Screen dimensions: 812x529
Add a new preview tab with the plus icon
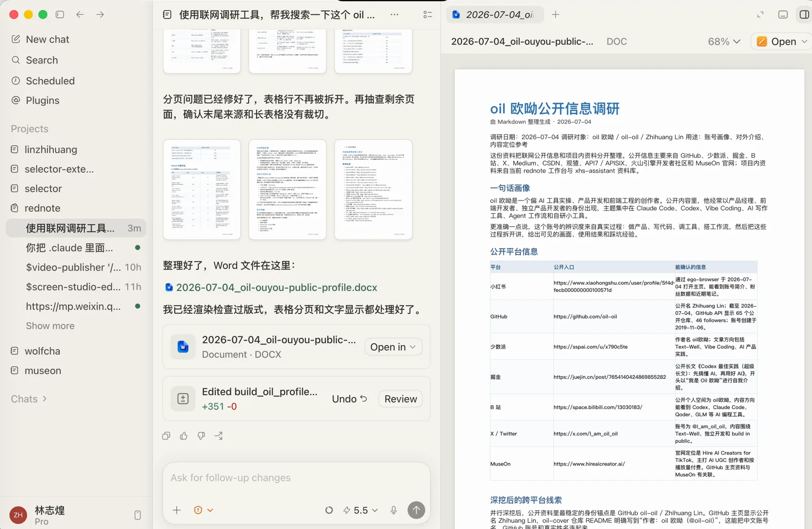click(x=556, y=15)
